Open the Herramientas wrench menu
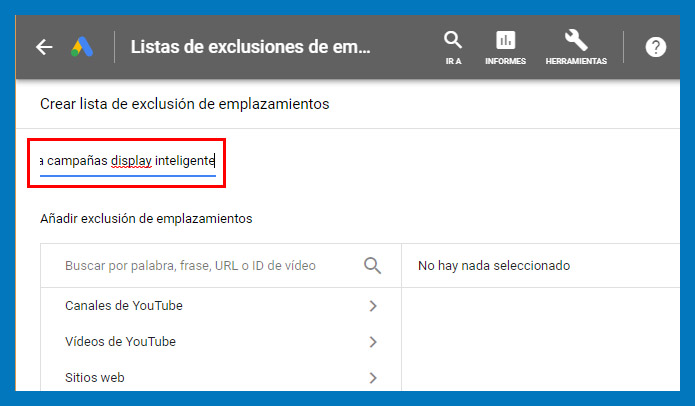The image size is (695, 406). (576, 48)
